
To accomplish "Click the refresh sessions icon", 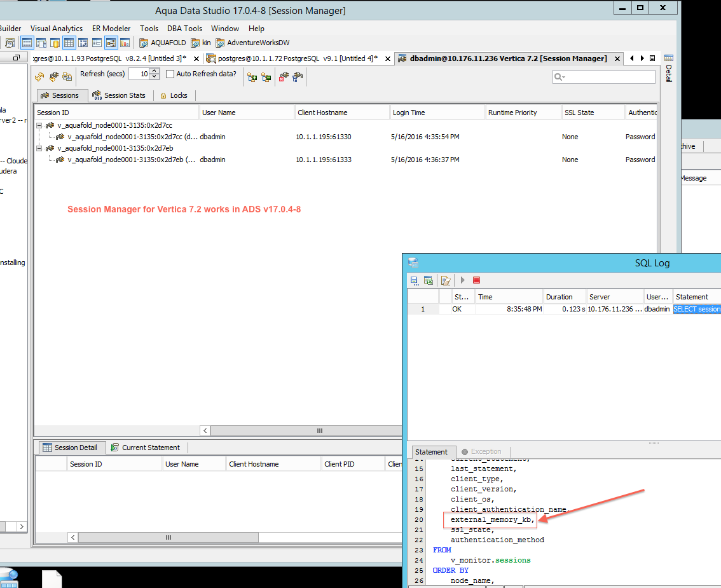I will 39,77.
